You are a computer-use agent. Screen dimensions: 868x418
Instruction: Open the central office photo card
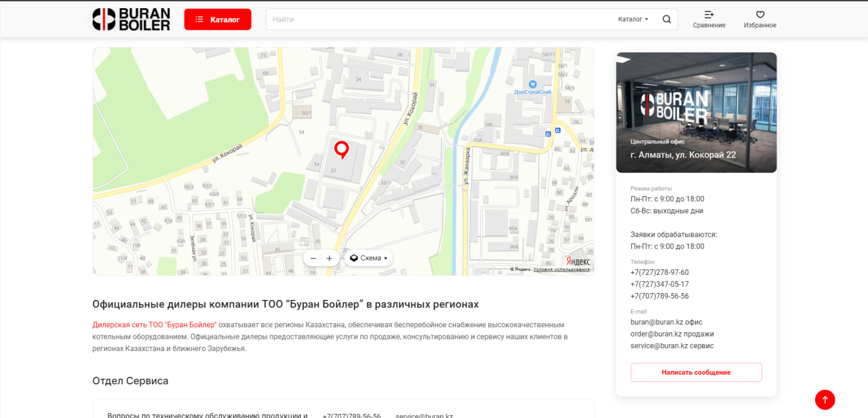(x=696, y=112)
